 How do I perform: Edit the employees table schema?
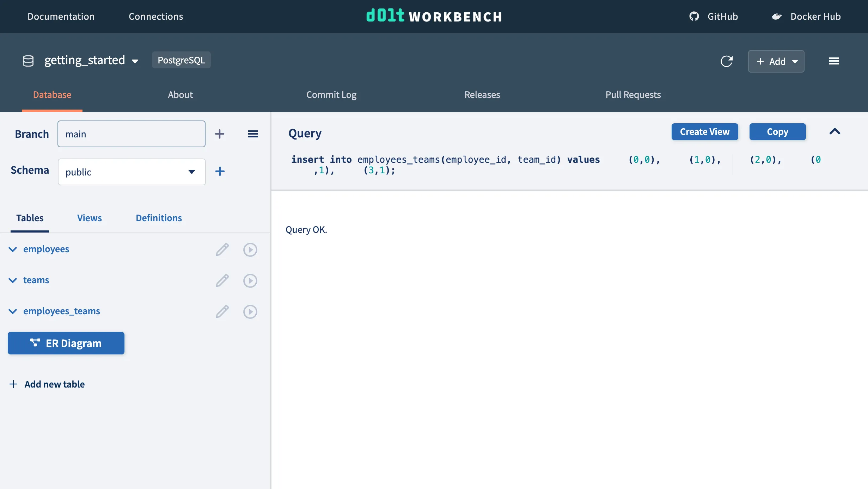(x=222, y=249)
